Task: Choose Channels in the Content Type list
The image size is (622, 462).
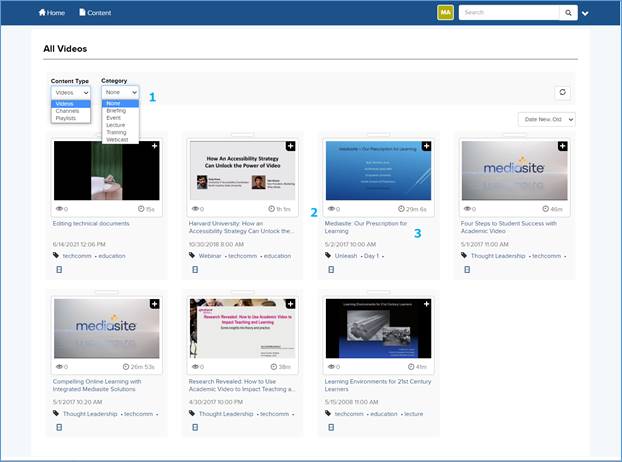Action: click(71, 111)
